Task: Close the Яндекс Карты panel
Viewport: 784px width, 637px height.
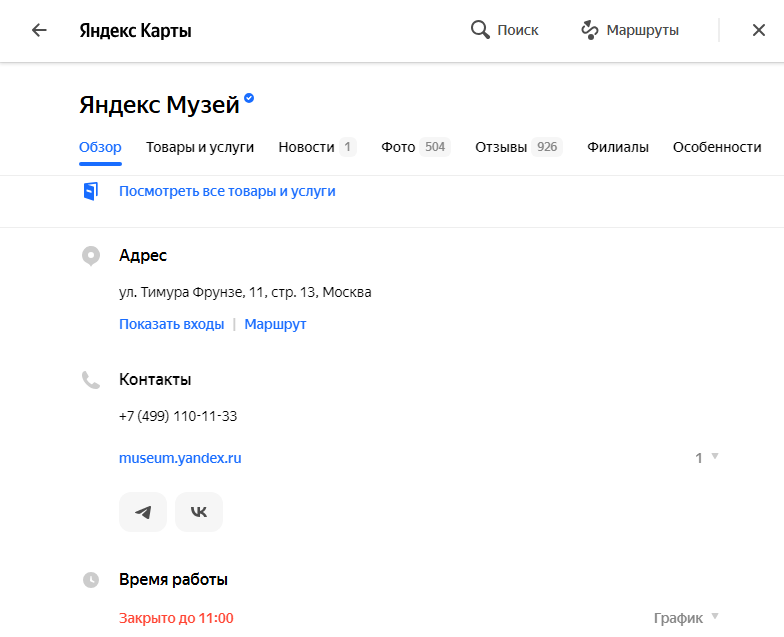Action: [758, 30]
